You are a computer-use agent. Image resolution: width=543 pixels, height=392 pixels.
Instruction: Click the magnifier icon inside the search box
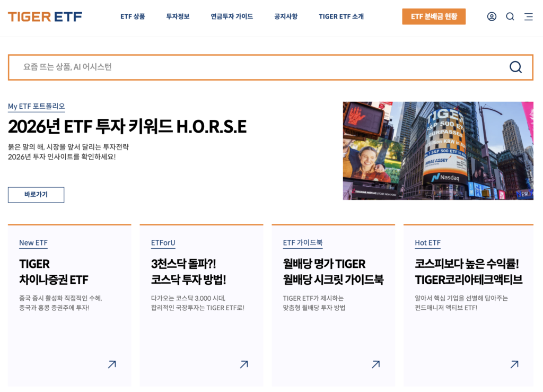click(x=515, y=67)
